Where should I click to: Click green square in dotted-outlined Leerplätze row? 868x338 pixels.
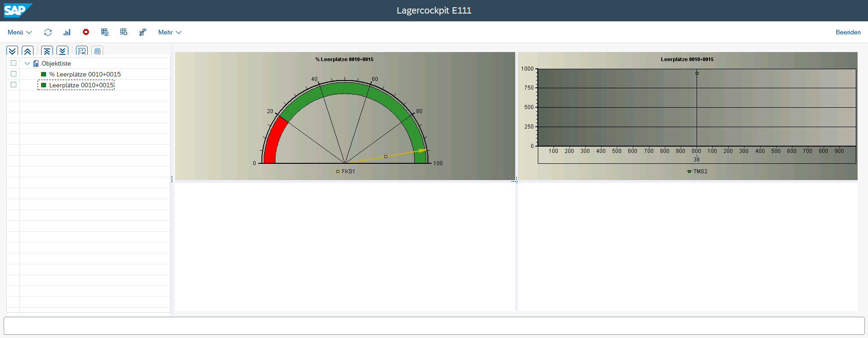tap(44, 85)
